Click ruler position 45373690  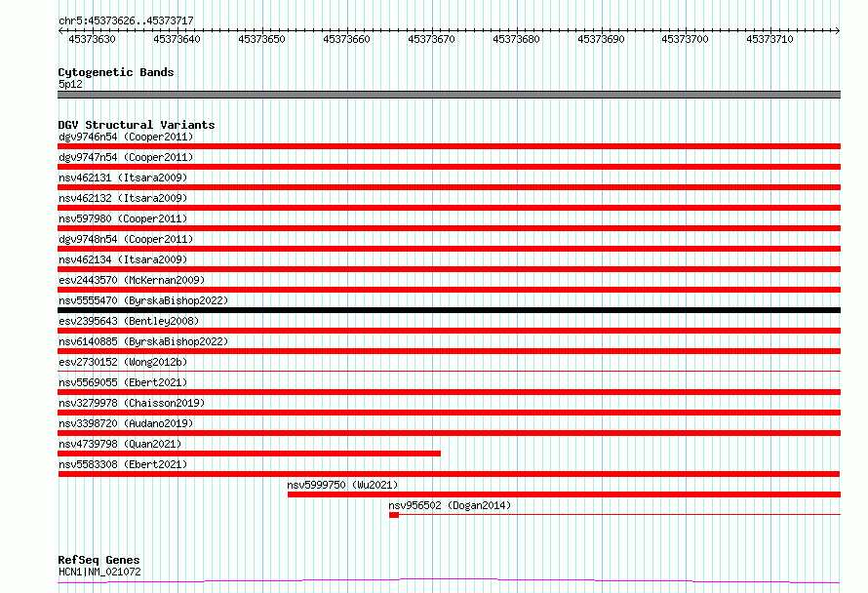(x=601, y=39)
